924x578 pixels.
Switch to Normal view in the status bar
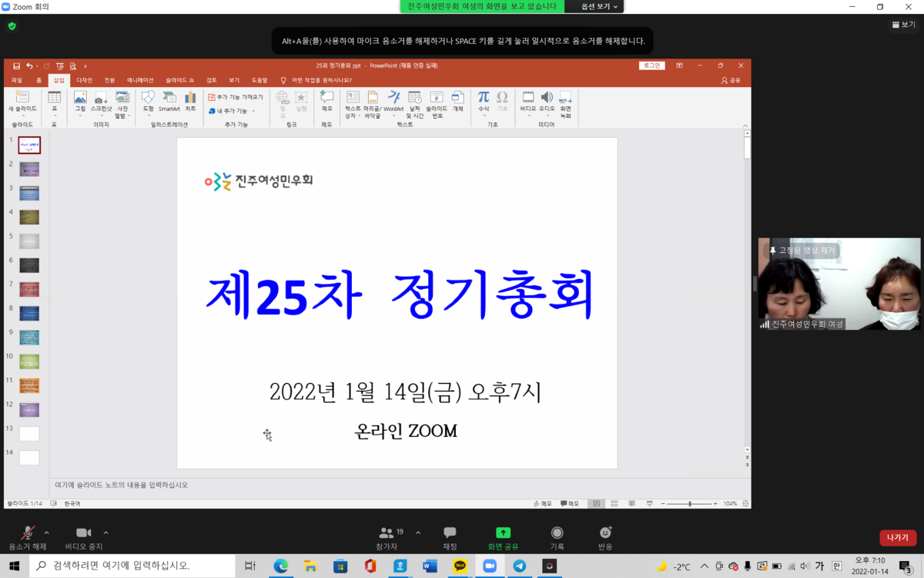tap(596, 503)
